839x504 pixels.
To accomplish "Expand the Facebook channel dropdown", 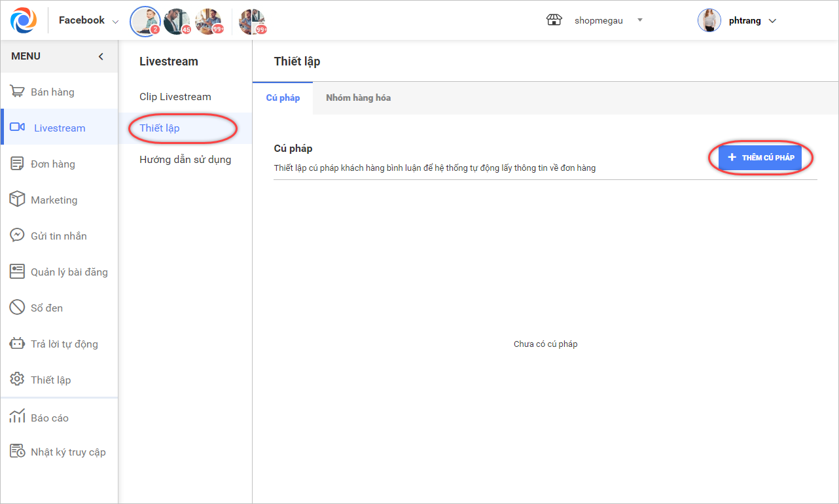I will click(x=115, y=22).
